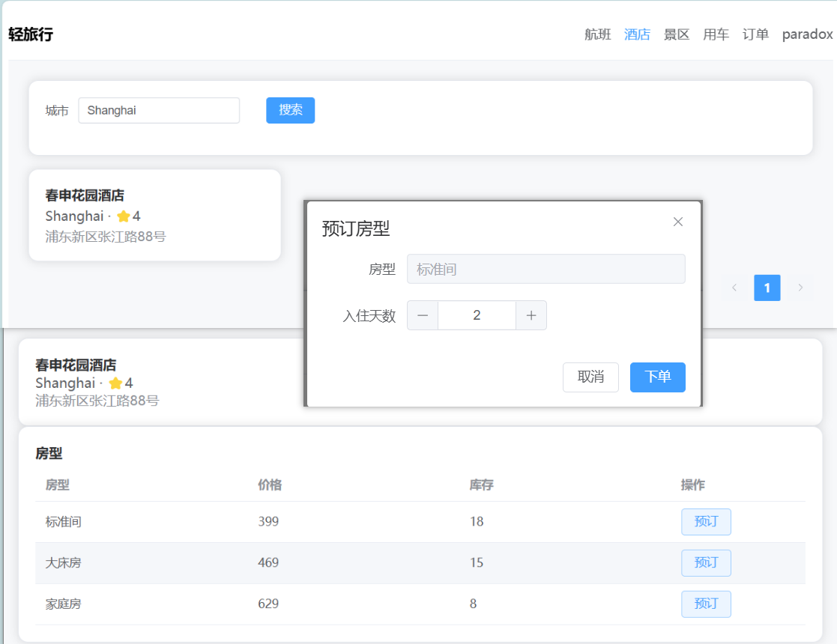Click the 搜索 search button
This screenshot has height=644, width=837.
click(290, 110)
